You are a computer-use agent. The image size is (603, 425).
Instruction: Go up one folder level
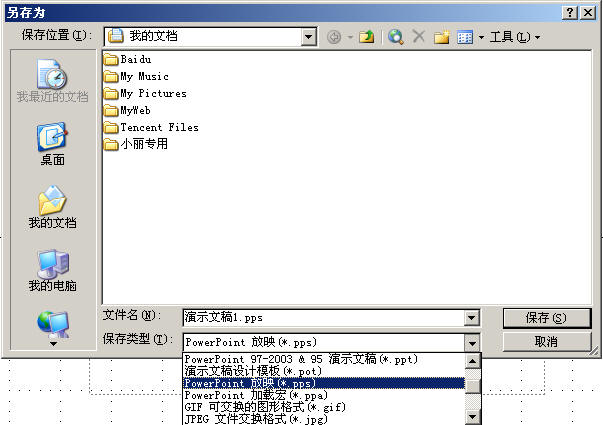[366, 37]
